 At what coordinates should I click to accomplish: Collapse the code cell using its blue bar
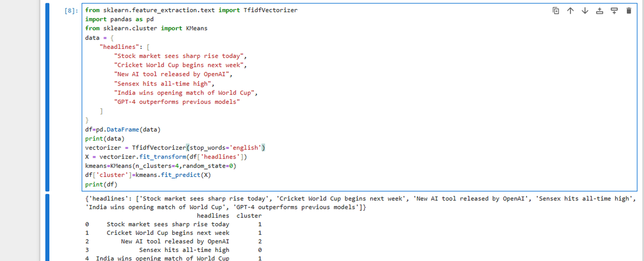(x=48, y=97)
